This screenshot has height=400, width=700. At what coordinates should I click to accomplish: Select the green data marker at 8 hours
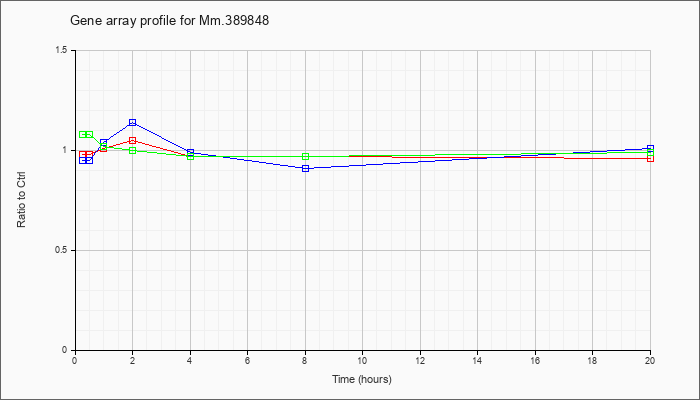pyautogui.click(x=305, y=156)
